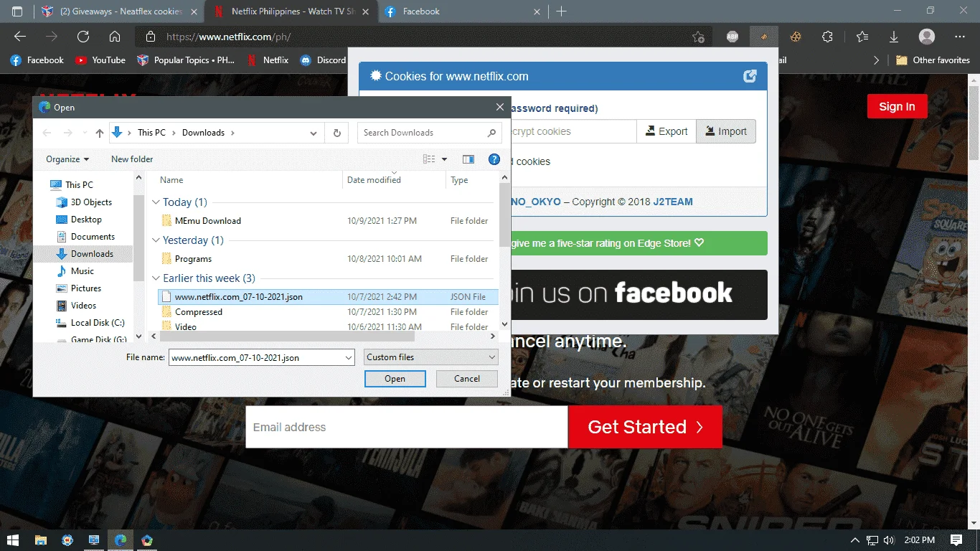
Task: Switch to the Facebook browser tab
Action: 462,11
